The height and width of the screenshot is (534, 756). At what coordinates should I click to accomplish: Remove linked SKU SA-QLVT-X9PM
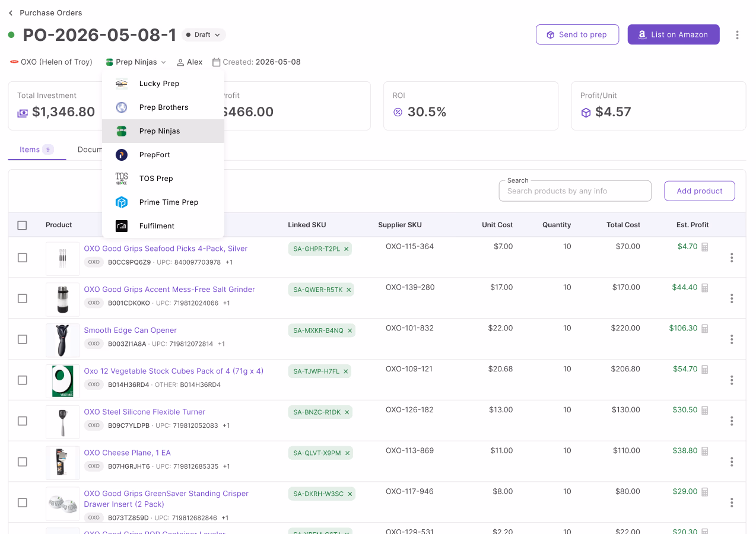348,453
